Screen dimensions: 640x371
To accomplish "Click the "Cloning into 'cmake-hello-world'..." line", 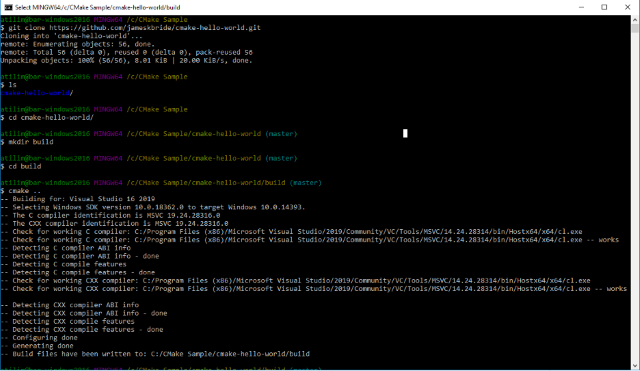I will (71, 36).
